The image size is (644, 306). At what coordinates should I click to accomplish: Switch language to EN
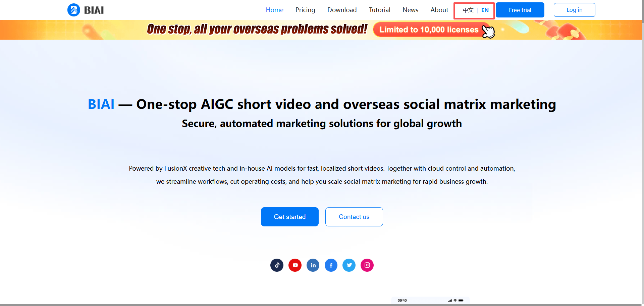(485, 10)
